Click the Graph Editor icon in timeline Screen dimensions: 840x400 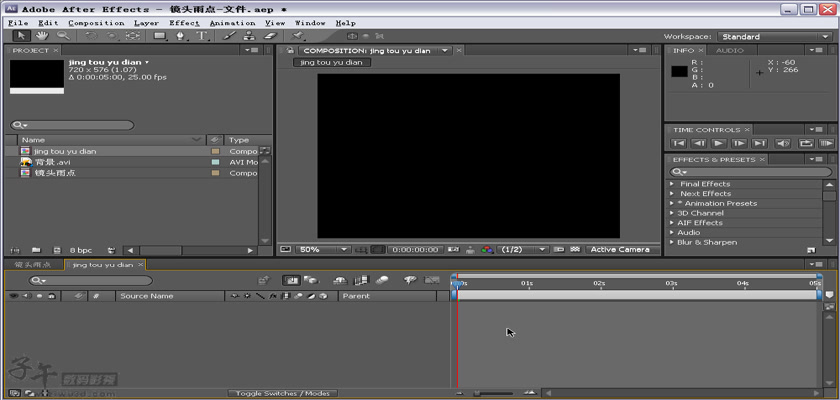pos(432,280)
